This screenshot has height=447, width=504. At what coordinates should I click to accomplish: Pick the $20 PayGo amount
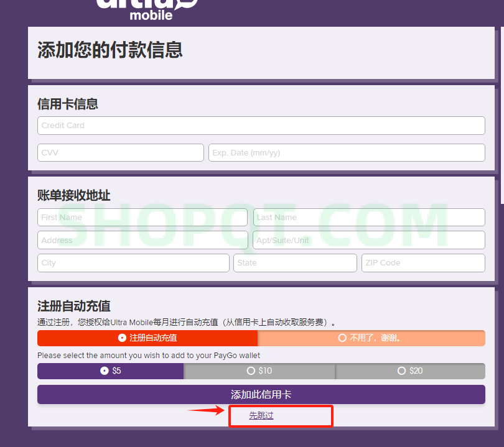410,371
